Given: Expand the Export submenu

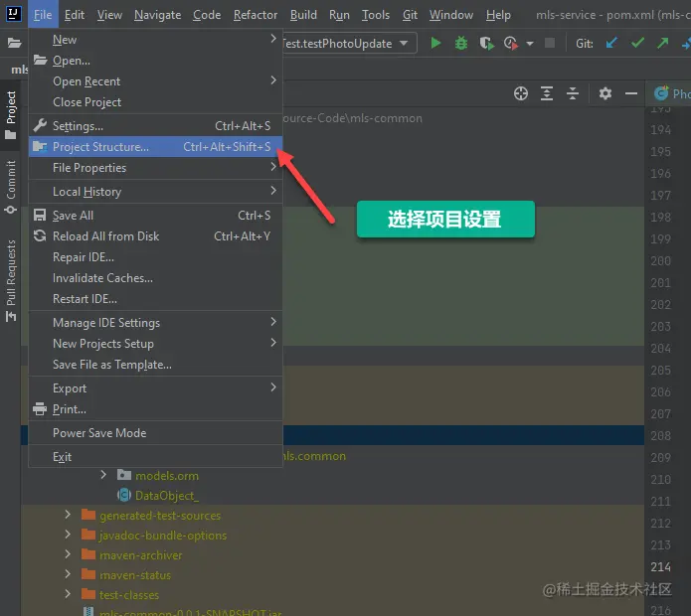Looking at the screenshot, I should pyautogui.click(x=155, y=388).
